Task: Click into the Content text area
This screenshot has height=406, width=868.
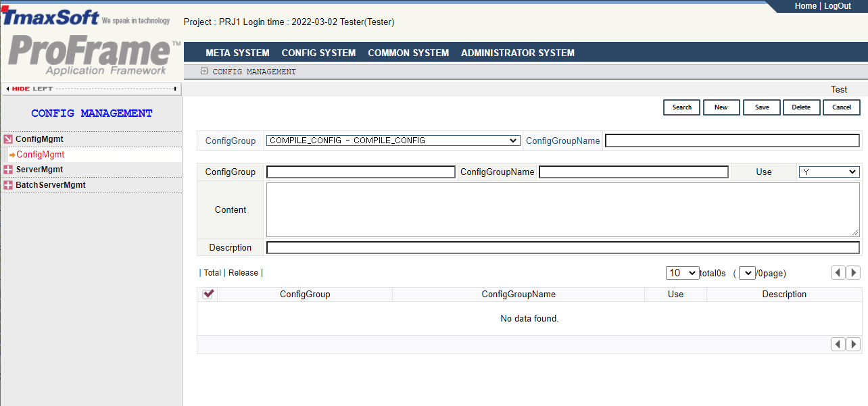Action: pyautogui.click(x=562, y=209)
